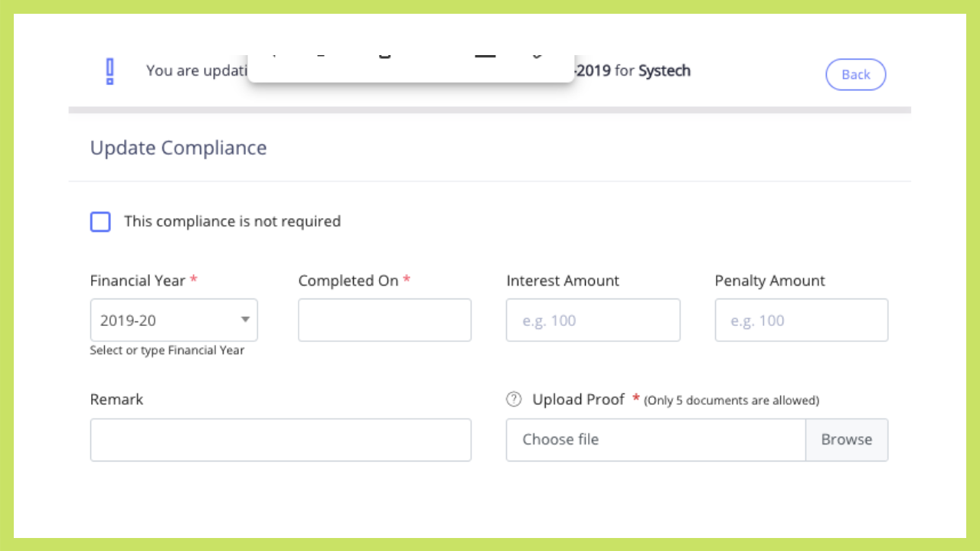The height and width of the screenshot is (551, 980).
Task: Click the Choose file upload box
Action: (x=655, y=440)
